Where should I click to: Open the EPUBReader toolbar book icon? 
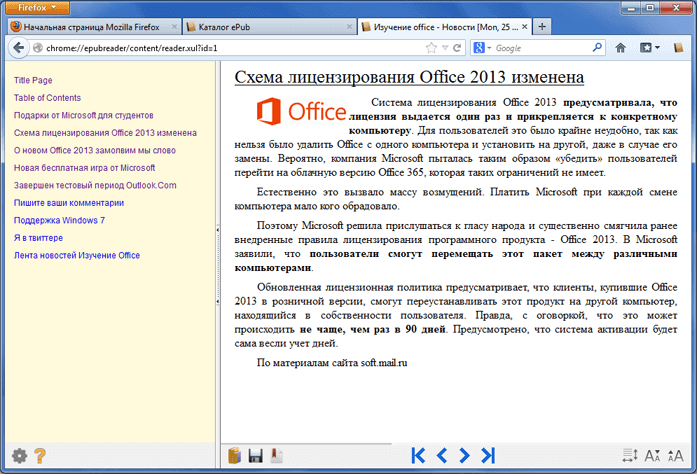(x=677, y=48)
